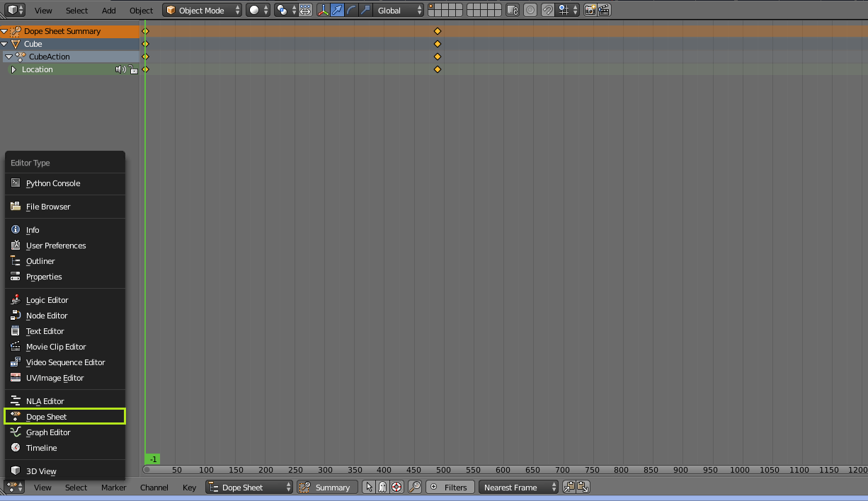Select the keyframe diamond at frame 500

point(438,30)
